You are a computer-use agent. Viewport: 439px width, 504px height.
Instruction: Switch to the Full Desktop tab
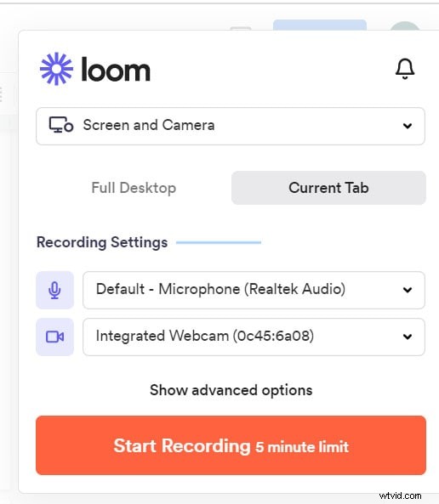[134, 188]
